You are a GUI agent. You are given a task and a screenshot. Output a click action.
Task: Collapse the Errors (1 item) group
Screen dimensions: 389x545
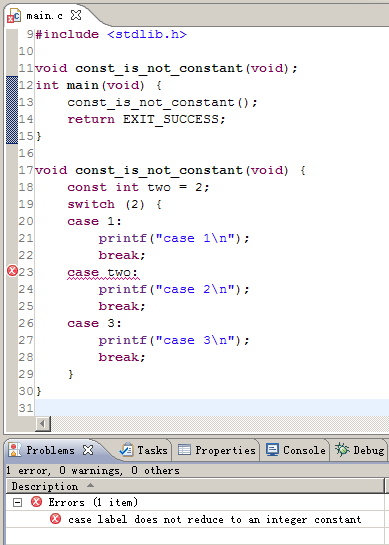[17, 503]
